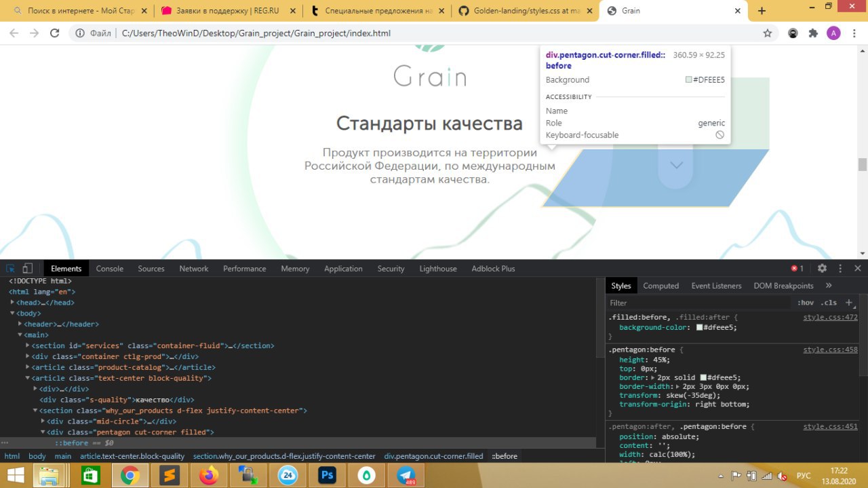The image size is (868, 488).
Task: Switch to the Sources tab
Action: click(x=151, y=269)
